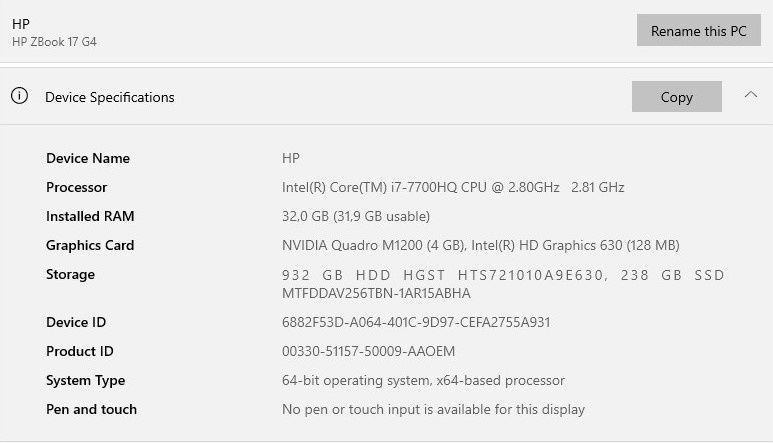This screenshot has width=773, height=443.
Task: Click the Installed RAM label
Action: (90, 216)
